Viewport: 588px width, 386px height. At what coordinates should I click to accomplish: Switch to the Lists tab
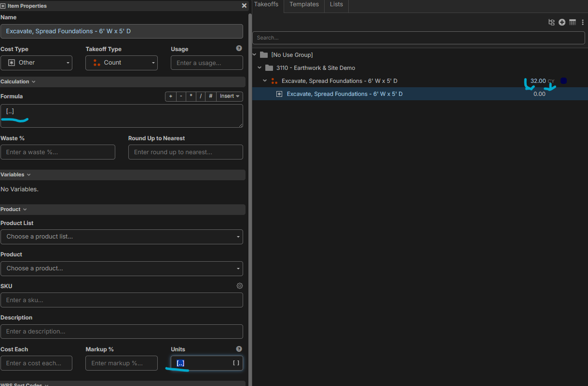coord(336,4)
